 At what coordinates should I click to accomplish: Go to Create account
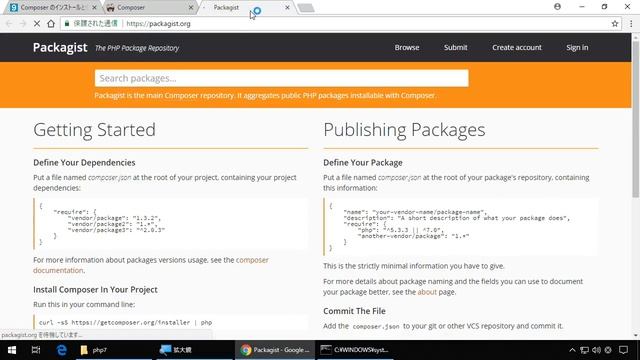click(517, 47)
